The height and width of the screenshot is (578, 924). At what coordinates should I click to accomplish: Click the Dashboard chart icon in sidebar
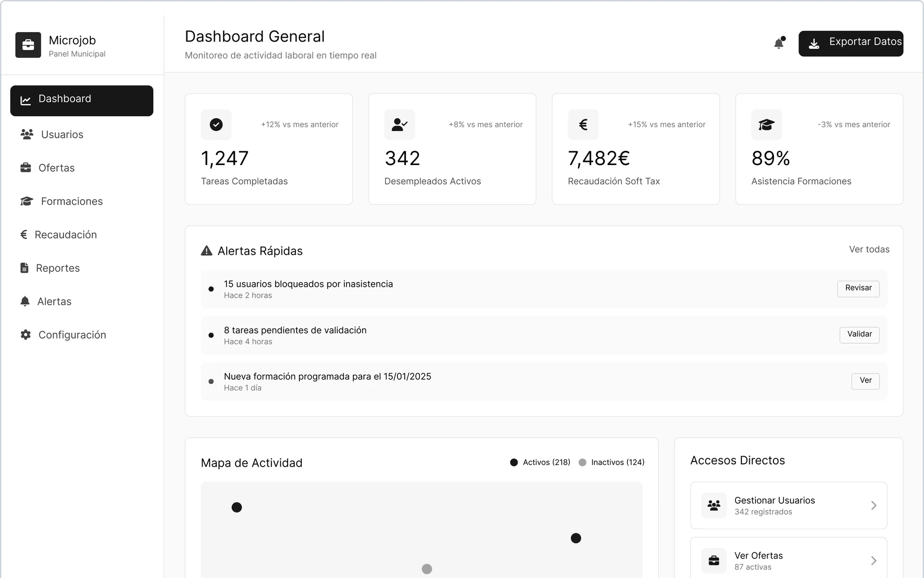pyautogui.click(x=25, y=100)
